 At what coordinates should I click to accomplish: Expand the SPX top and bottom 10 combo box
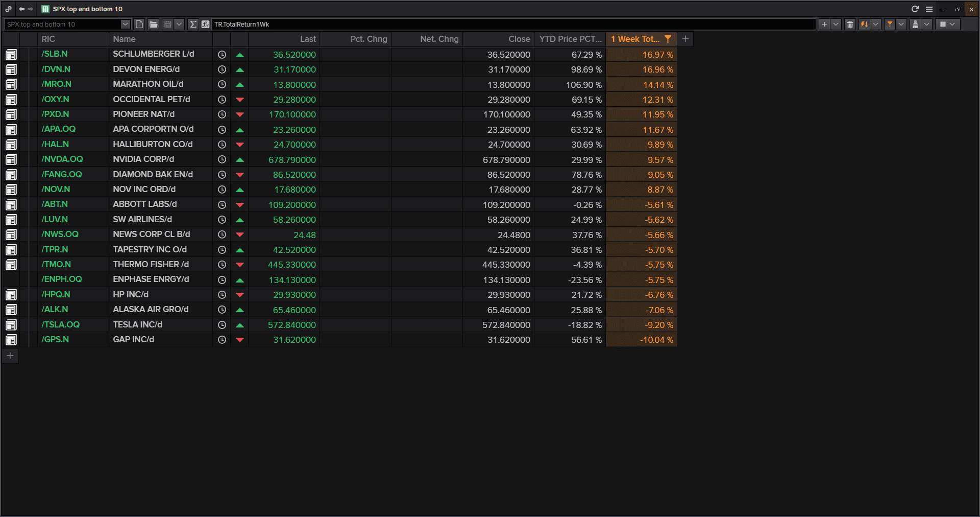[126, 24]
